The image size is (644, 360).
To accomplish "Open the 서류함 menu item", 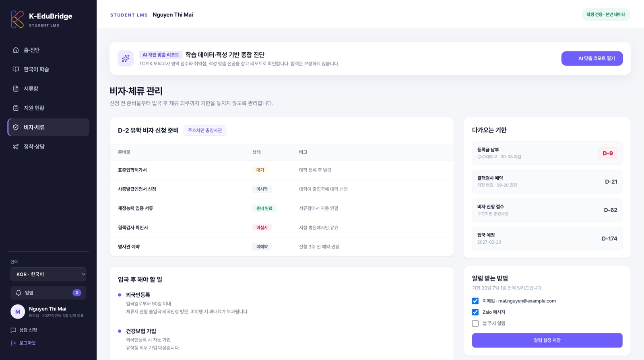I will (48, 89).
